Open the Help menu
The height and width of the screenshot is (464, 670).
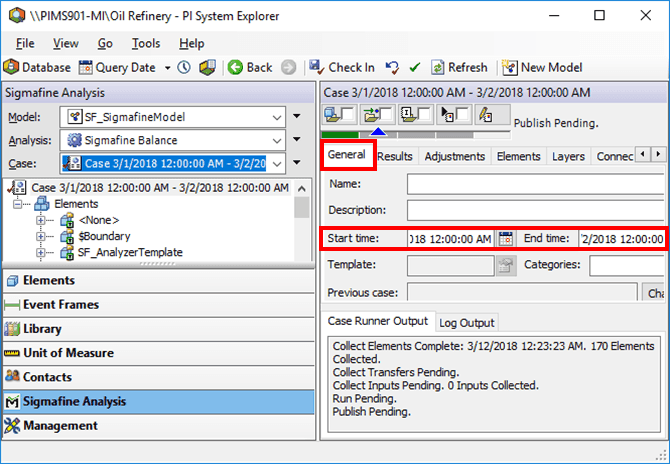pyautogui.click(x=191, y=43)
